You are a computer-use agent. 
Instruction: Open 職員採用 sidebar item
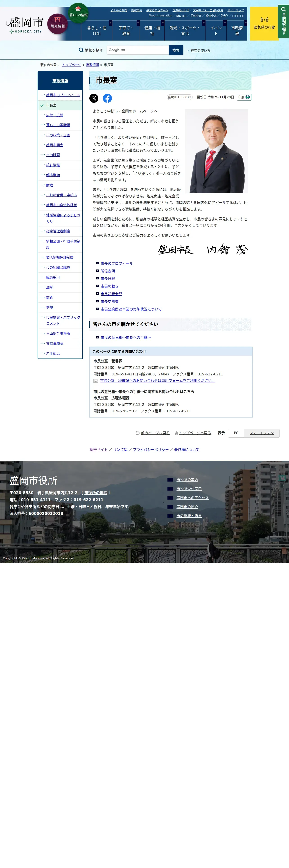(x=53, y=277)
